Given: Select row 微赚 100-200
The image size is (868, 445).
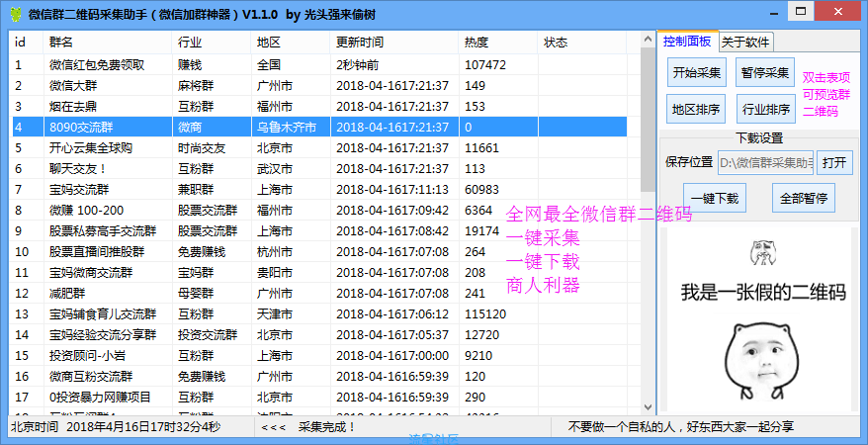Looking at the screenshot, I should pos(319,211).
